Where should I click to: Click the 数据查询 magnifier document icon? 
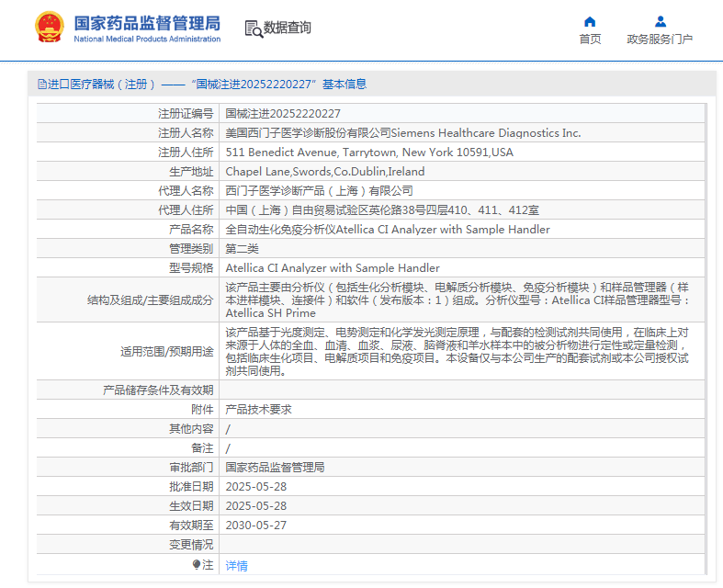254,28
